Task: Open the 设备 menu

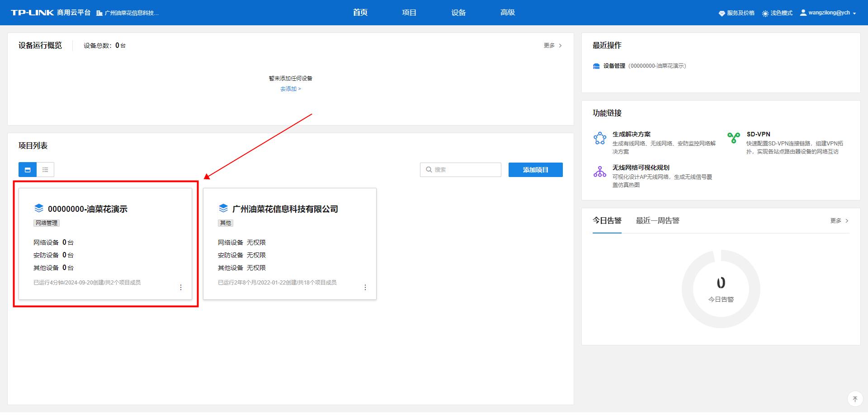Action: (x=458, y=13)
